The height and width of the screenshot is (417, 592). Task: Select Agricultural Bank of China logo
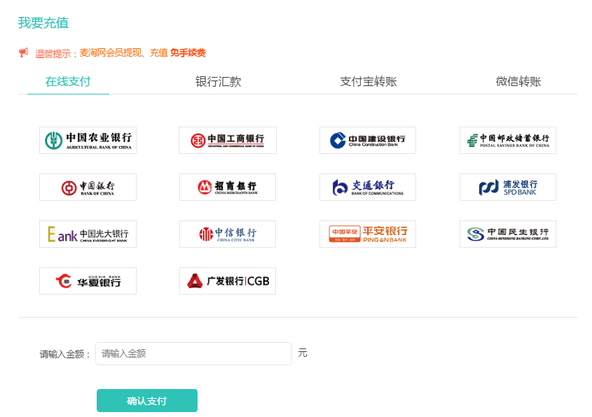pyautogui.click(x=88, y=140)
